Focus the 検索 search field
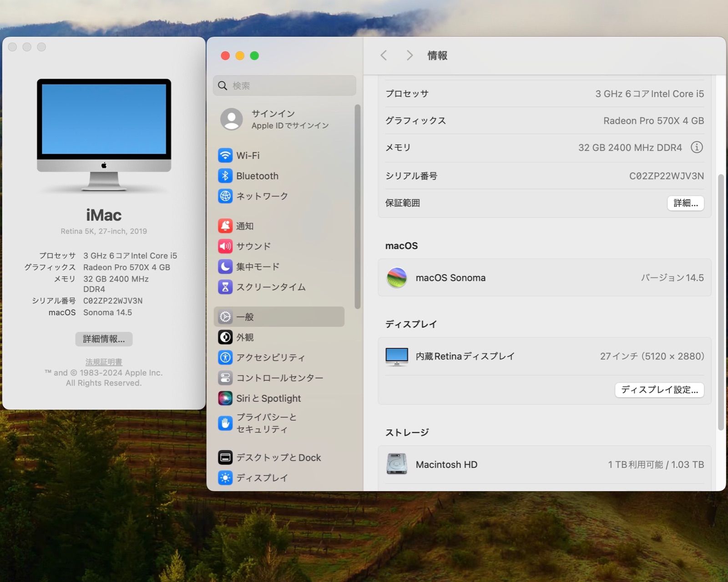The image size is (728, 582). (x=284, y=86)
